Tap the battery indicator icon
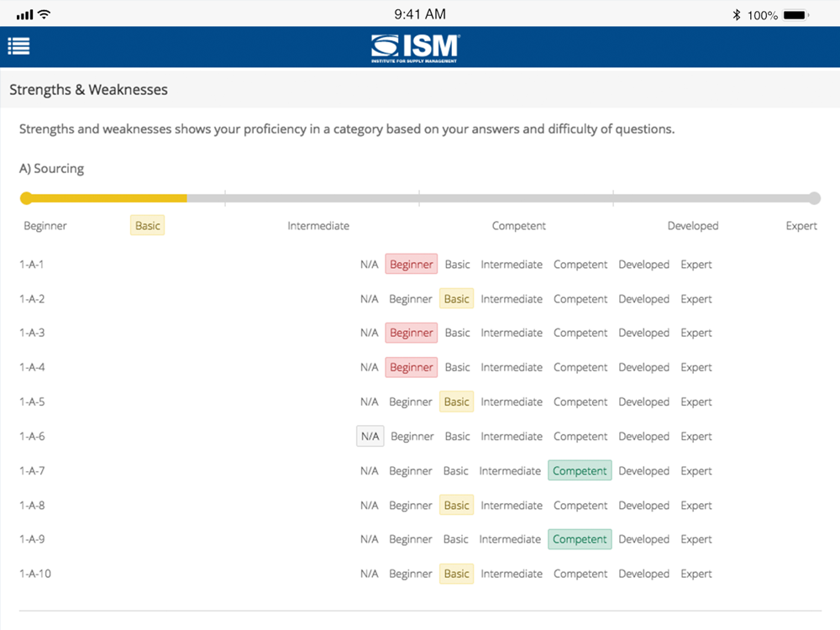The image size is (840, 630). (x=796, y=15)
